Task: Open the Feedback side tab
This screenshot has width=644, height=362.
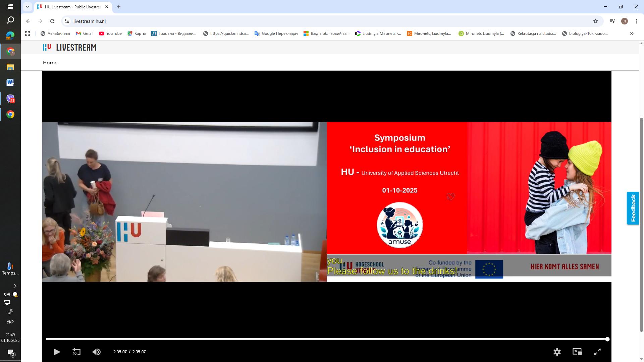Action: tap(633, 208)
